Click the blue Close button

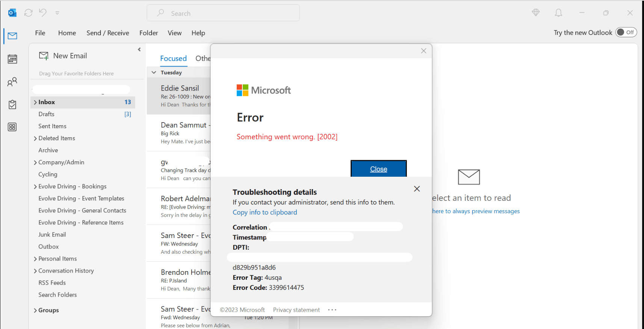[x=379, y=168]
